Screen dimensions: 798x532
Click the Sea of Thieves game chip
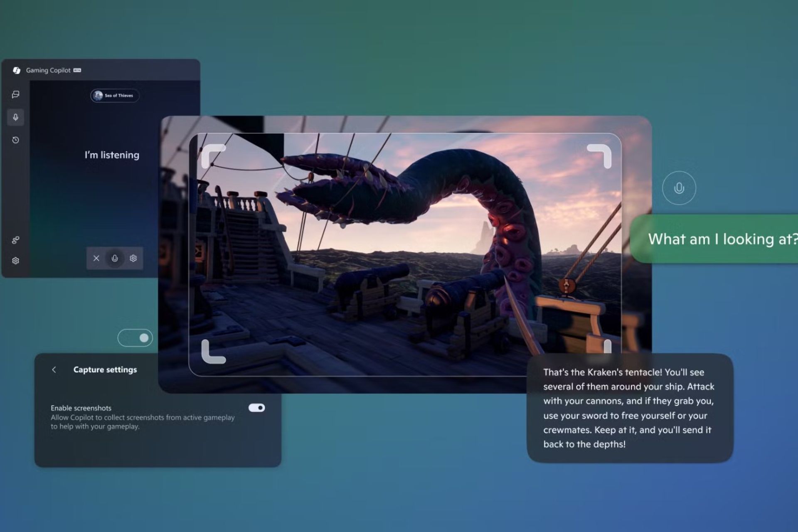[115, 96]
